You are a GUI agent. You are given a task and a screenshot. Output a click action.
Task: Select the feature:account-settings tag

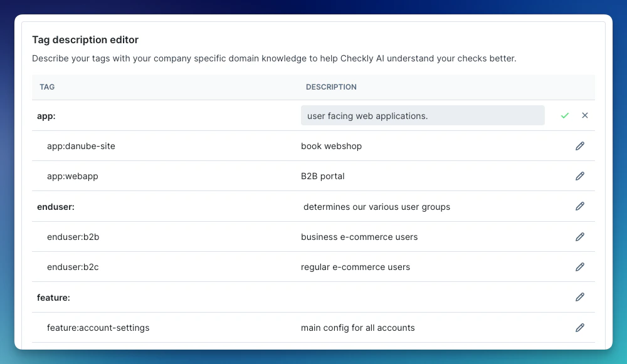(98, 328)
